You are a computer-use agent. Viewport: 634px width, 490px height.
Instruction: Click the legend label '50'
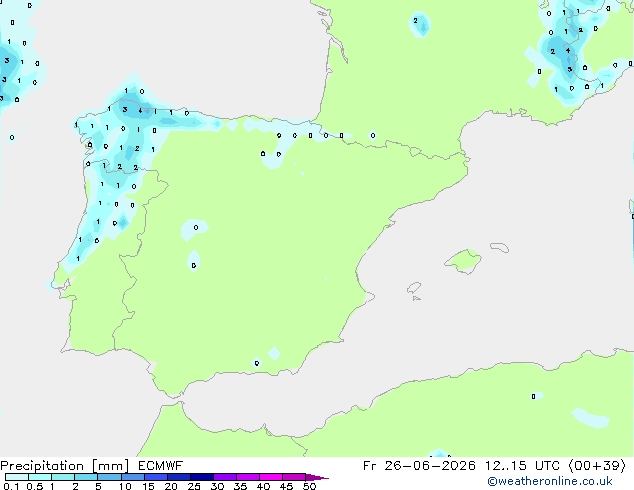point(309,486)
